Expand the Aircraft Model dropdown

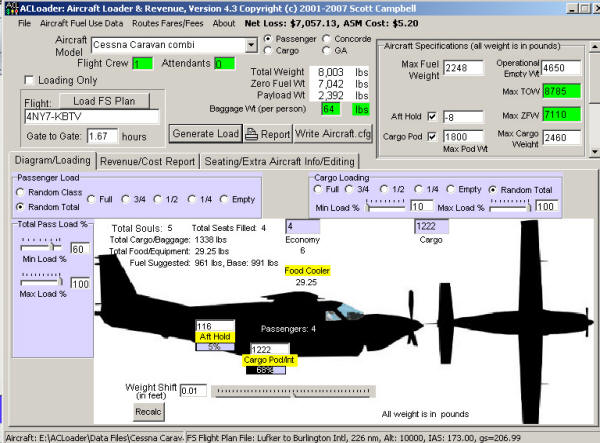pyautogui.click(x=250, y=45)
